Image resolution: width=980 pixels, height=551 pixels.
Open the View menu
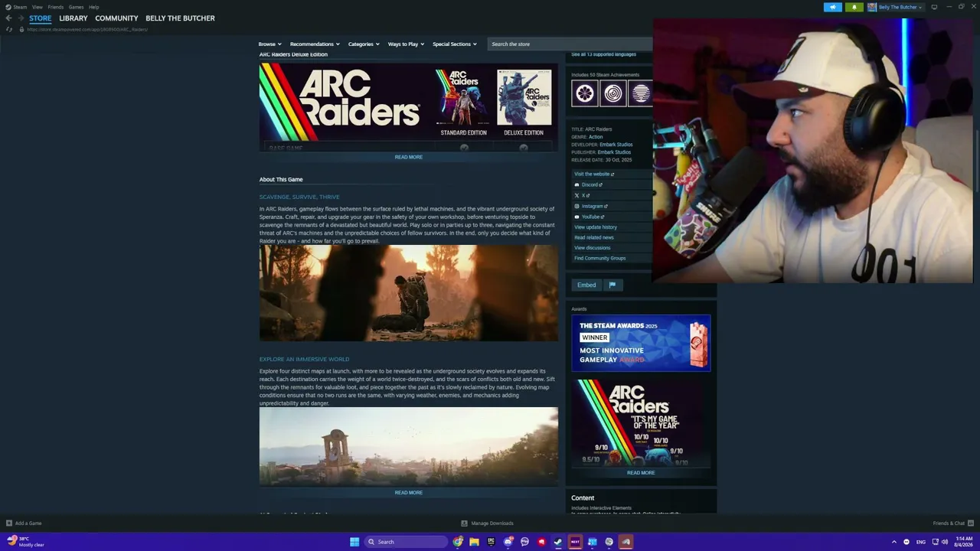tap(37, 7)
